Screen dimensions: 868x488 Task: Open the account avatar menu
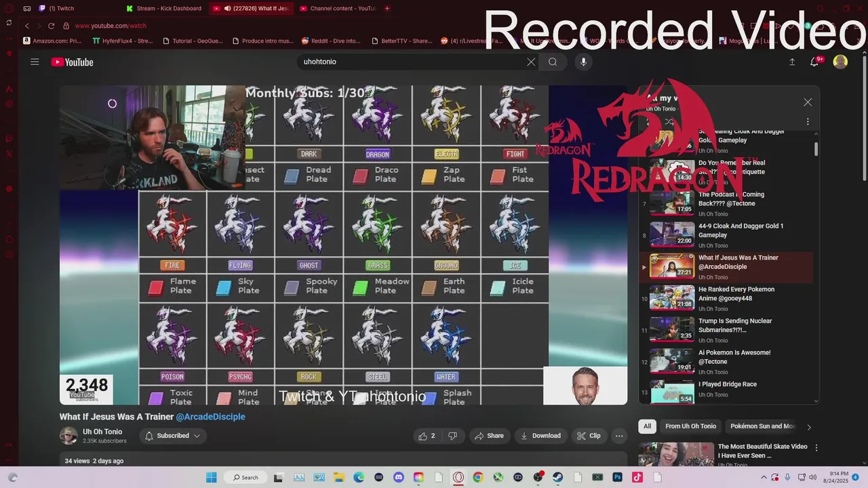point(840,62)
